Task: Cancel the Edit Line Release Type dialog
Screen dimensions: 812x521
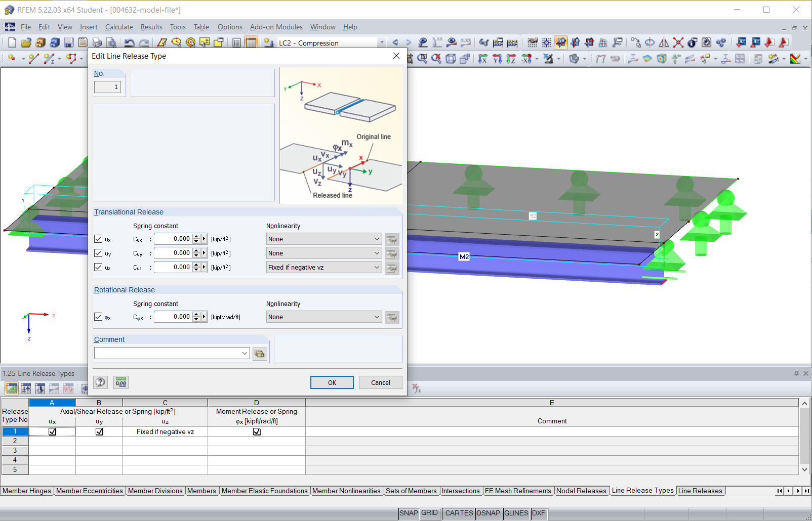Action: pos(381,382)
